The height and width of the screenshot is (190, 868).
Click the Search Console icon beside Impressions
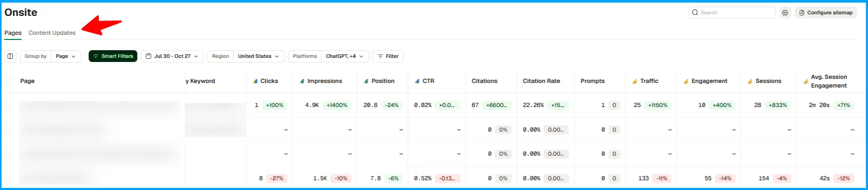pyautogui.click(x=302, y=81)
